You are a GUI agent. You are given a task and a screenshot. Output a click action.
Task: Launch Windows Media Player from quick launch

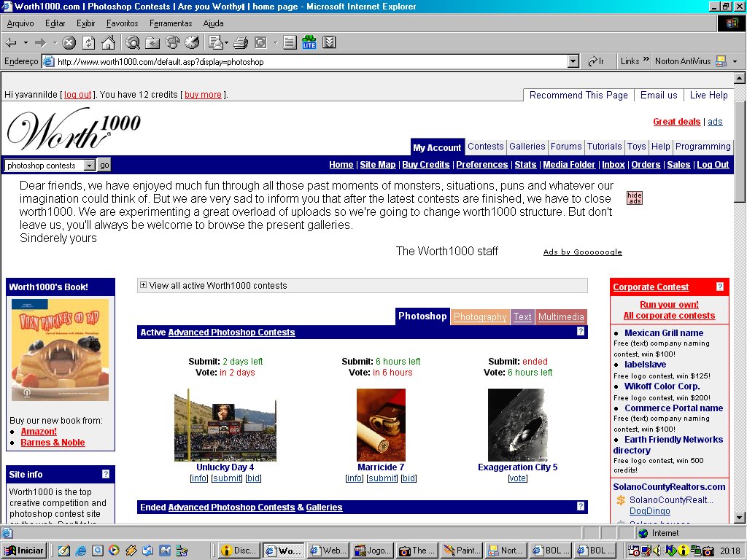114,551
